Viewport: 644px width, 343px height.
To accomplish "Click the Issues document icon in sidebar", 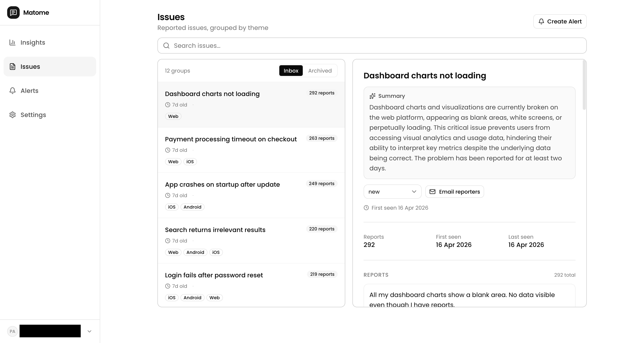I will [13, 67].
